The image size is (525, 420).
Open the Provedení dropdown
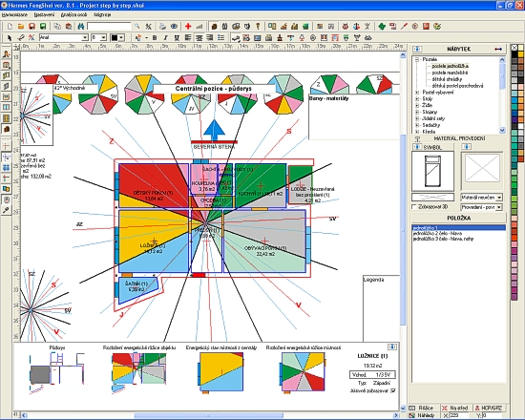(x=499, y=208)
